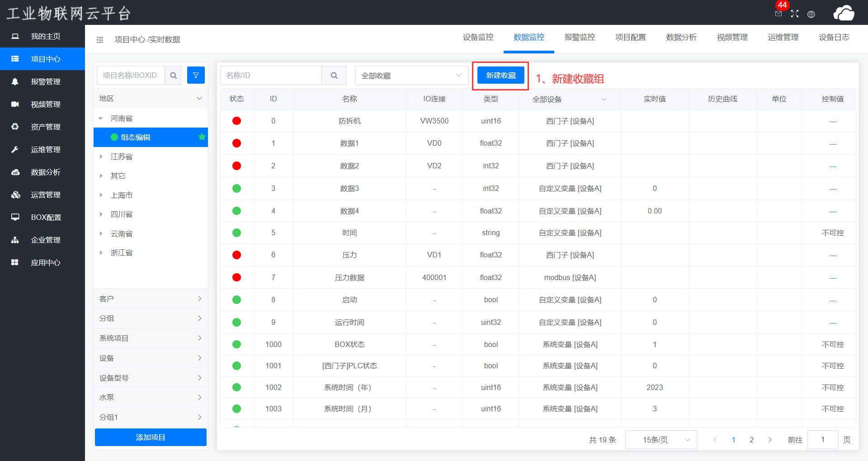This screenshot has height=461, width=868.
Task: Open the 15条/页 page size dropdown
Action: point(661,440)
